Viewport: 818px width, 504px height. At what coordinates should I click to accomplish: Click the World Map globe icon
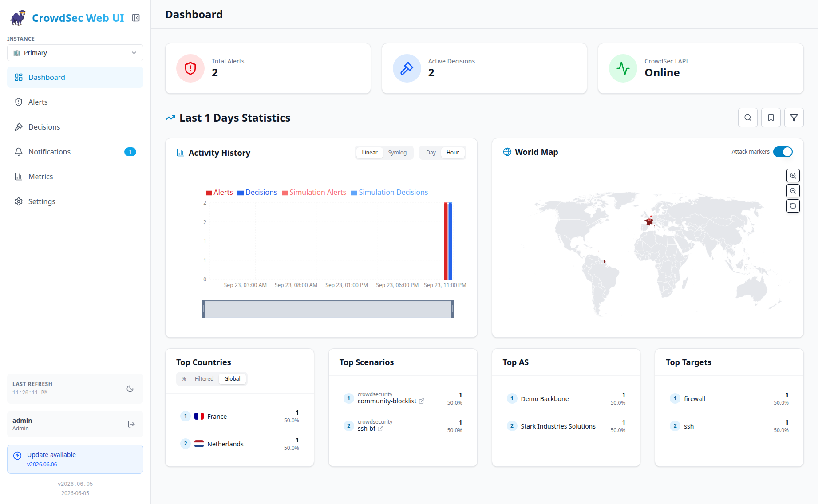coord(507,152)
